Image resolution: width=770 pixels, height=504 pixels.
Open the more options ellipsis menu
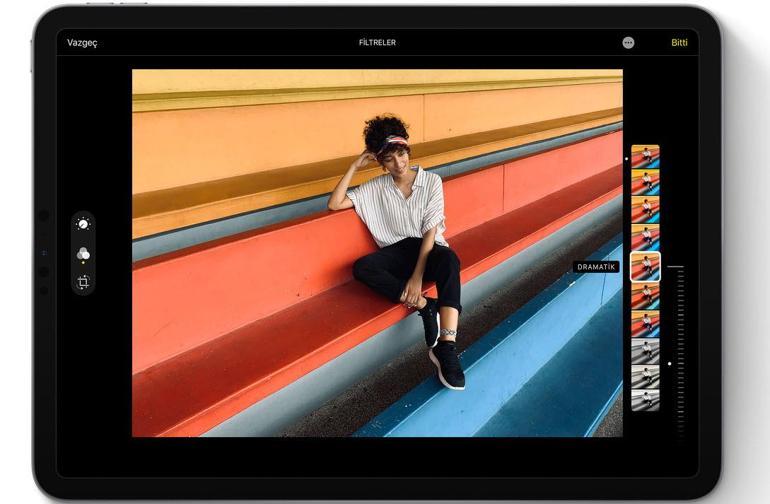click(628, 43)
